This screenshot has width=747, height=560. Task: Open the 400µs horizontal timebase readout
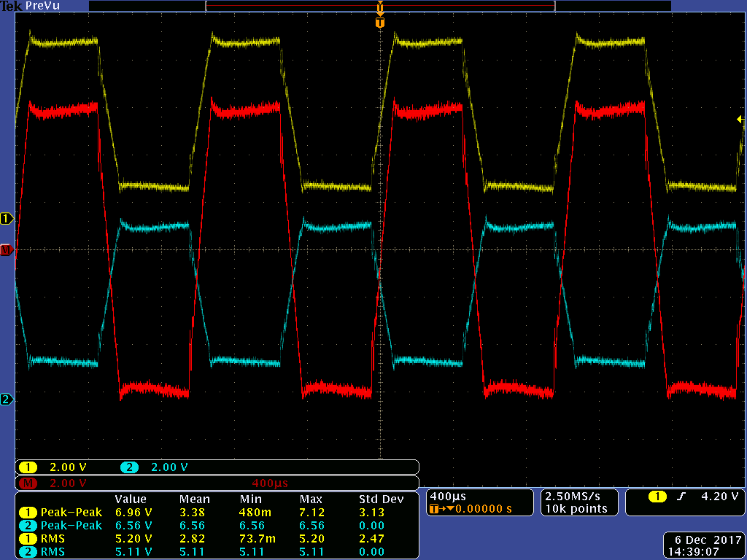pos(448,497)
